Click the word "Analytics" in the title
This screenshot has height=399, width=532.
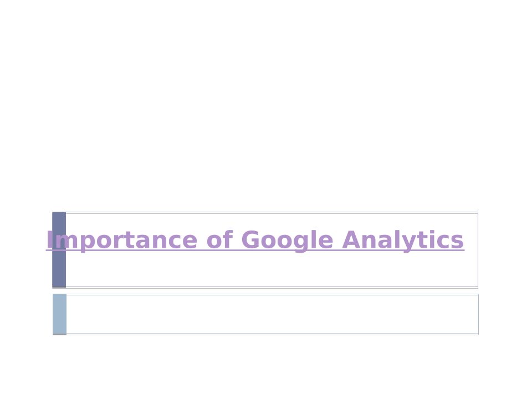(x=403, y=241)
